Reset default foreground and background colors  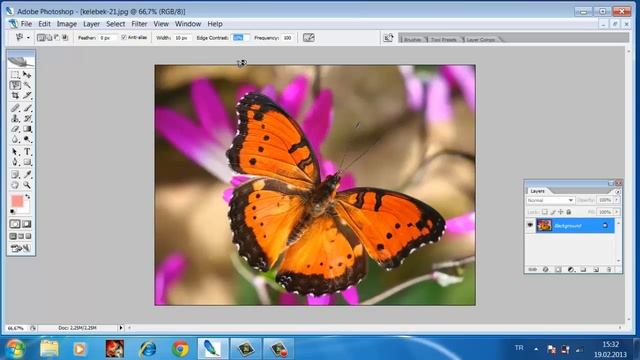[13, 211]
